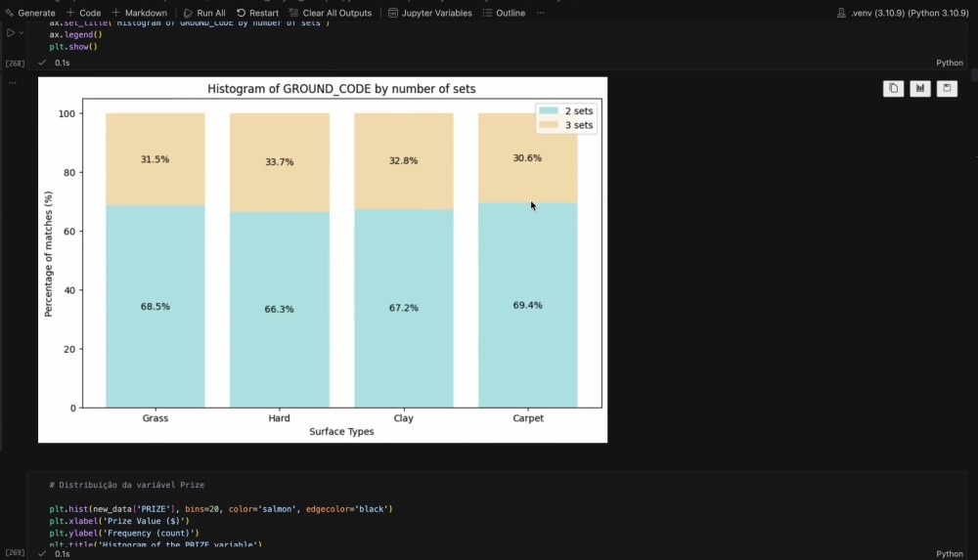Click chart title Histogram of GROUND_CODE
Screen dimensions: 978x560
click(341, 89)
